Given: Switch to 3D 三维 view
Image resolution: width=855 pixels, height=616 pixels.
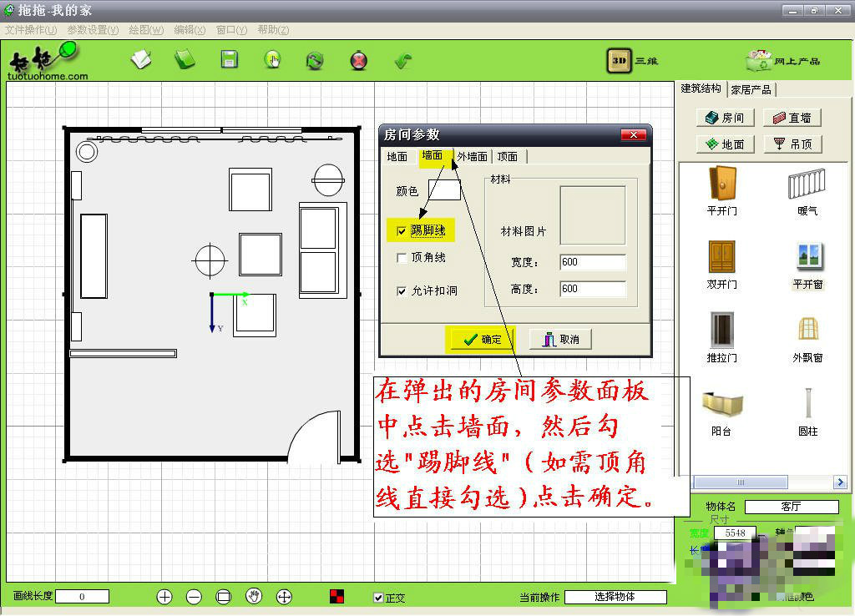Looking at the screenshot, I should tap(633, 60).
